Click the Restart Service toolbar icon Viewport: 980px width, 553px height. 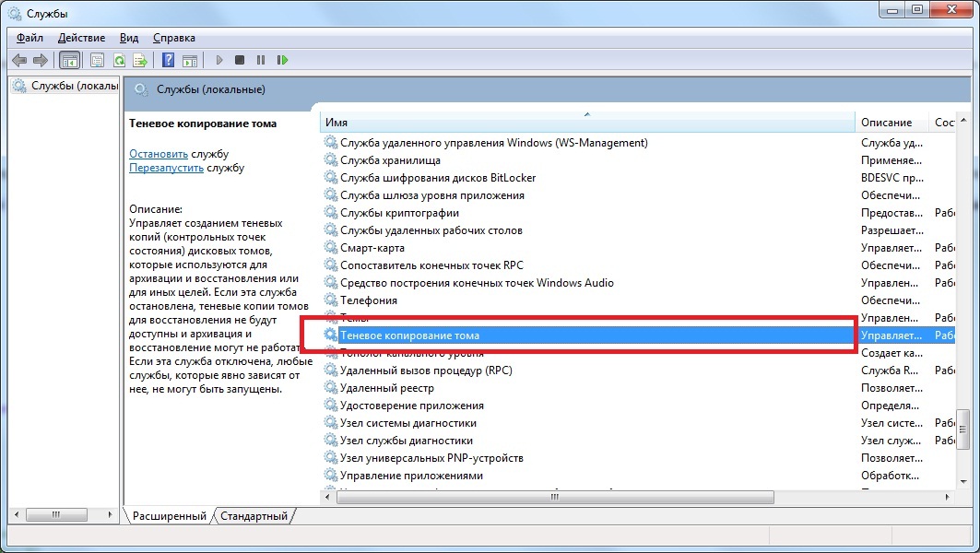tap(283, 60)
